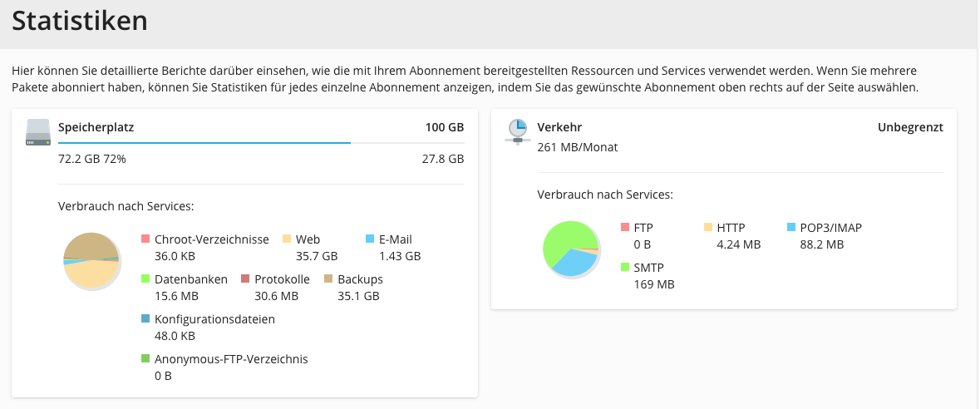Click the Speicherplatz section title
Viewport: 980px width, 409px height.
click(96, 128)
